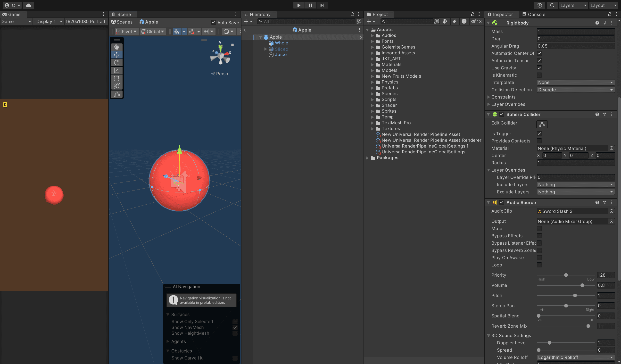The image size is (621, 364).
Task: Click the Mass input field
Action: click(x=575, y=31)
